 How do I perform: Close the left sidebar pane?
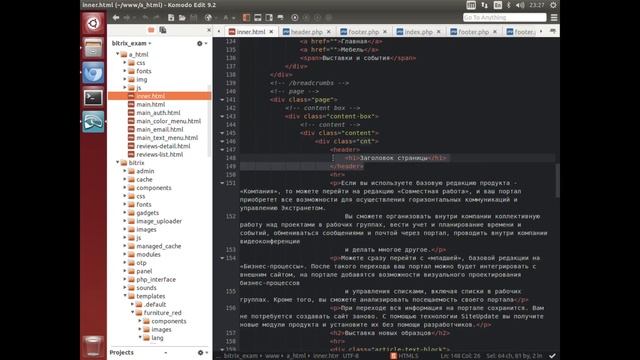click(x=209, y=30)
